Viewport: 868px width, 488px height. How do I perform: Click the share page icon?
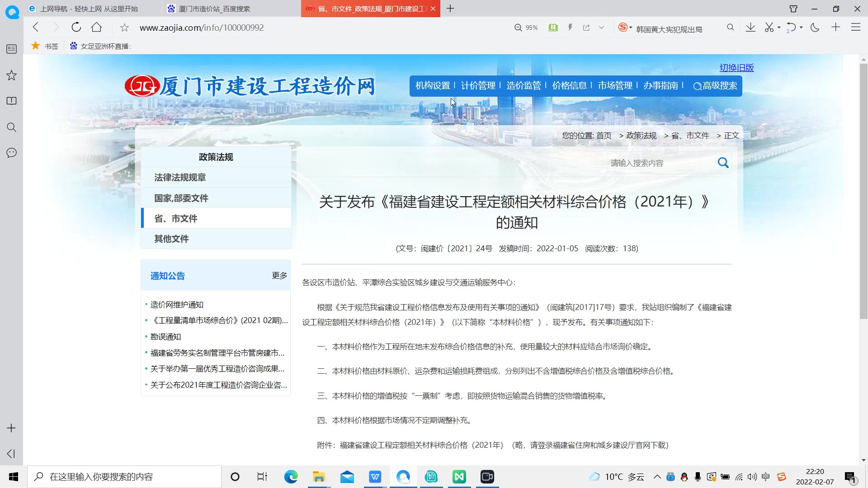[x=586, y=28]
